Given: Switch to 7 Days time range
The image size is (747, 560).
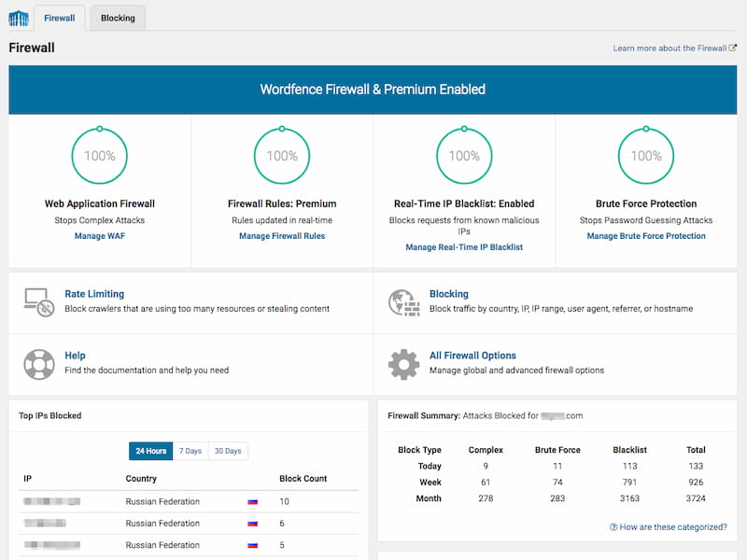Looking at the screenshot, I should click(190, 451).
